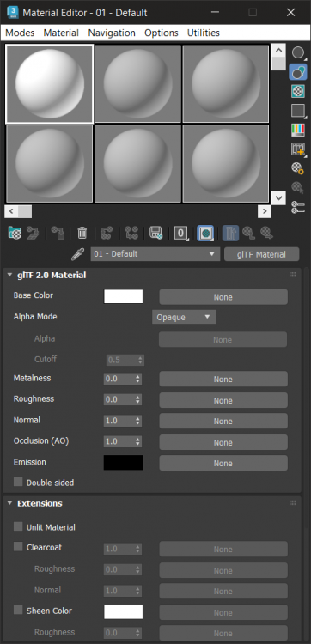
Task: Toggle Show Shaded Material in Viewport
Action: pos(205,234)
